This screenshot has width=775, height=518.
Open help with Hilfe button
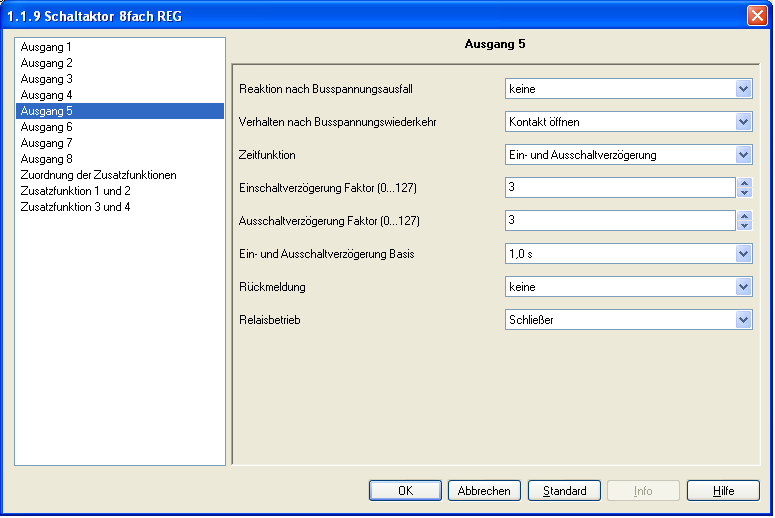pos(723,491)
